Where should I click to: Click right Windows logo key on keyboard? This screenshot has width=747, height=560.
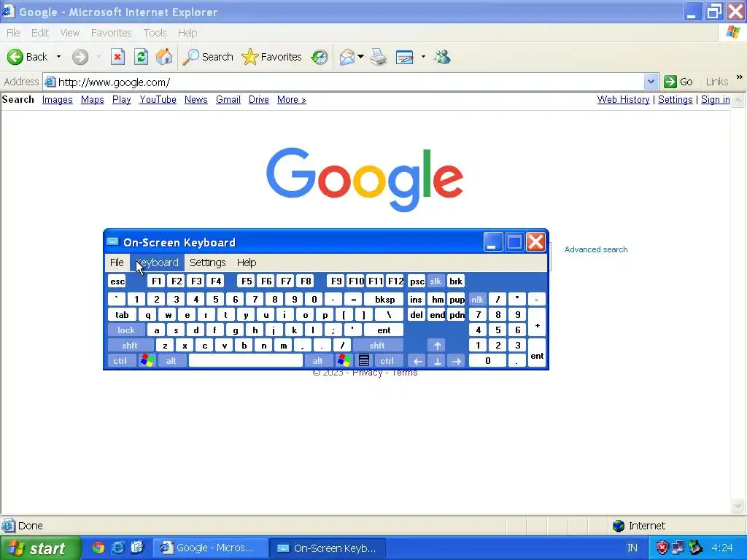(344, 360)
